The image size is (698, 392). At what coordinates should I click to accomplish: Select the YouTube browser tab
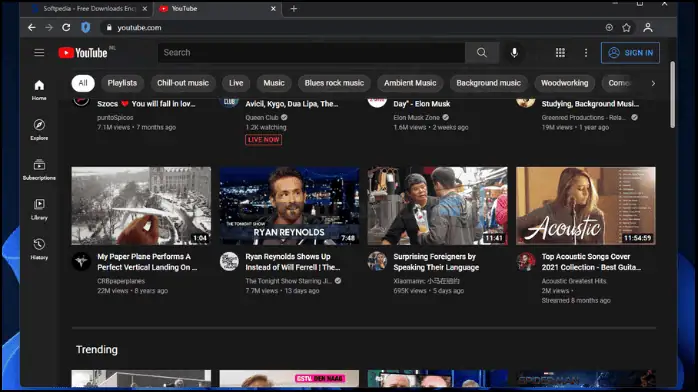coord(217,8)
